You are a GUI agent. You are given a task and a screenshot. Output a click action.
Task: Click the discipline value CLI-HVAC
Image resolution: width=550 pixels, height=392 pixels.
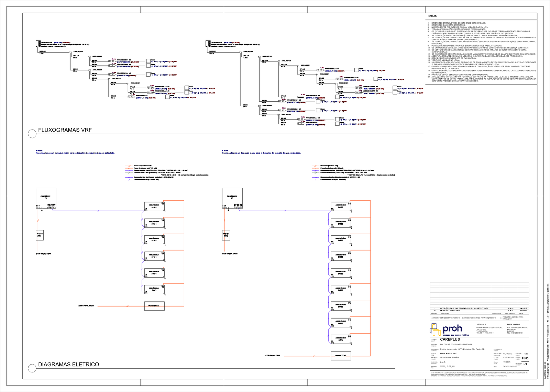tap(507, 354)
